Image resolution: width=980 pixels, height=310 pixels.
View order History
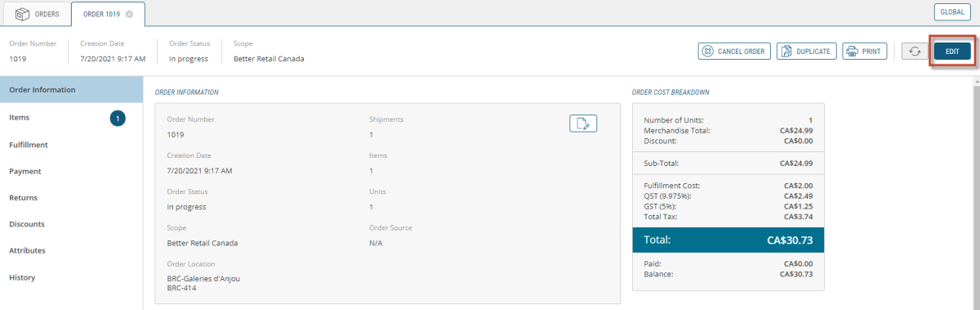[x=71, y=277]
